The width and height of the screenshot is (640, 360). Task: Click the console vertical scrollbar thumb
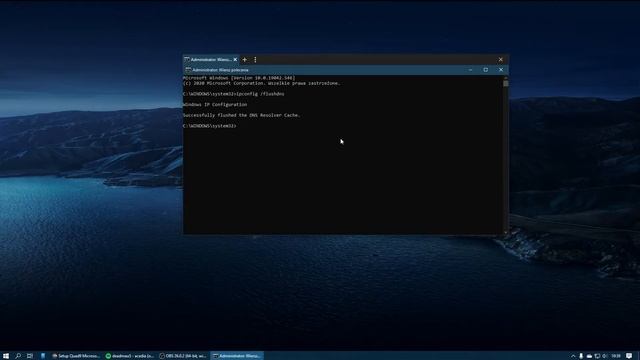(x=506, y=83)
